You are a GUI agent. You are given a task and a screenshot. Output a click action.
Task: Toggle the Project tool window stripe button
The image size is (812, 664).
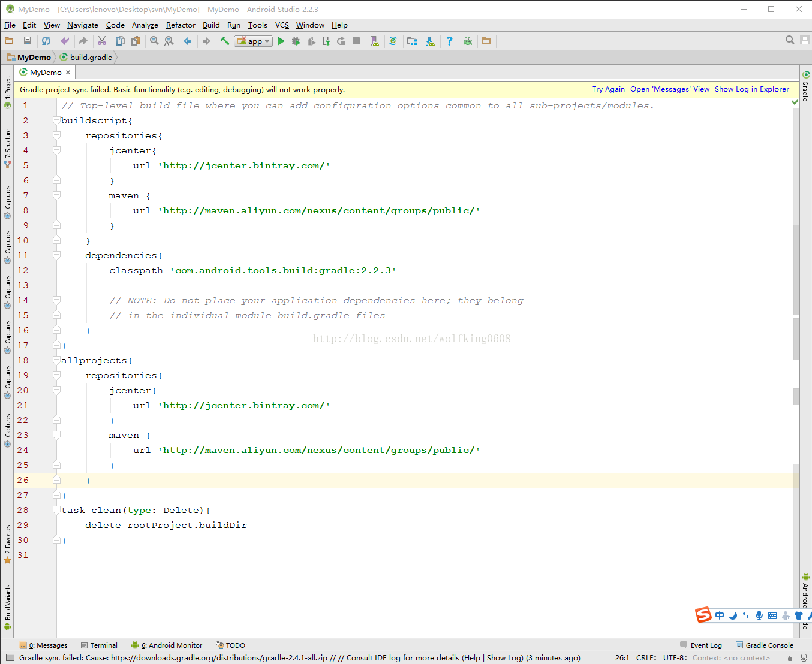click(x=8, y=87)
